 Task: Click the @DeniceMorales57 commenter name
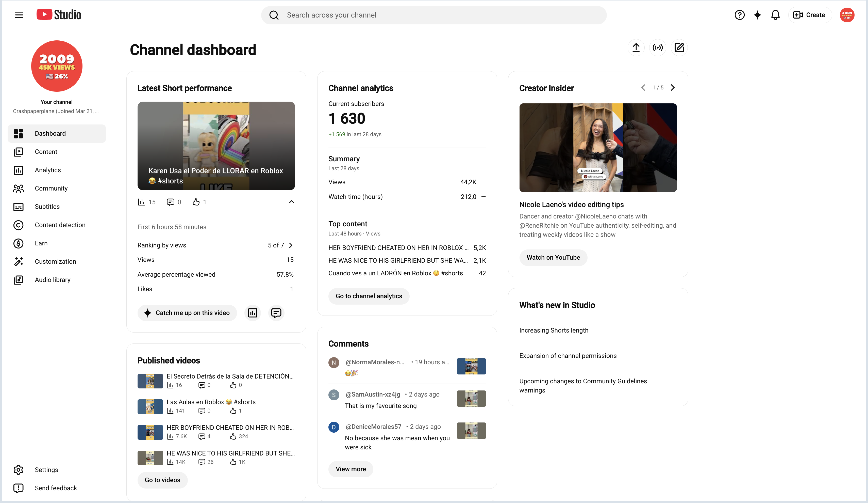[x=373, y=427]
